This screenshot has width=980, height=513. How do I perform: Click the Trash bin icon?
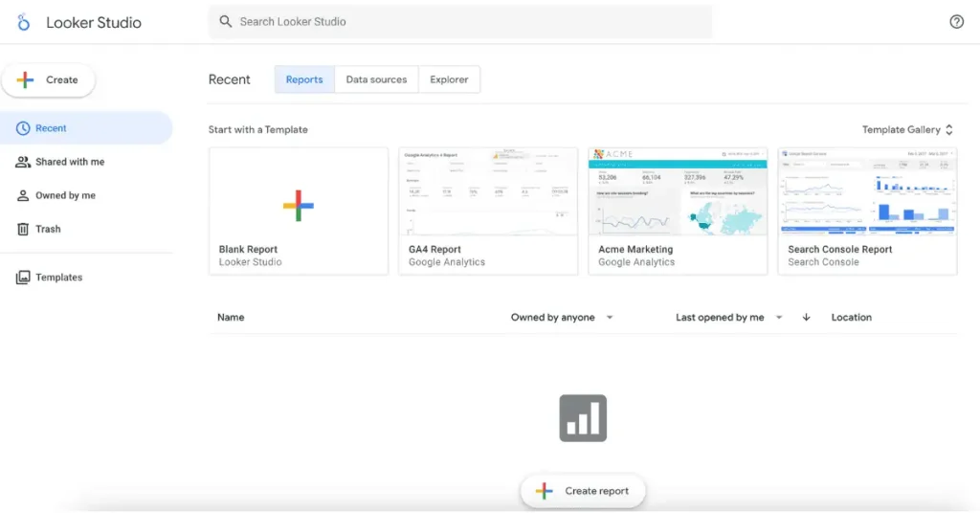click(x=23, y=230)
